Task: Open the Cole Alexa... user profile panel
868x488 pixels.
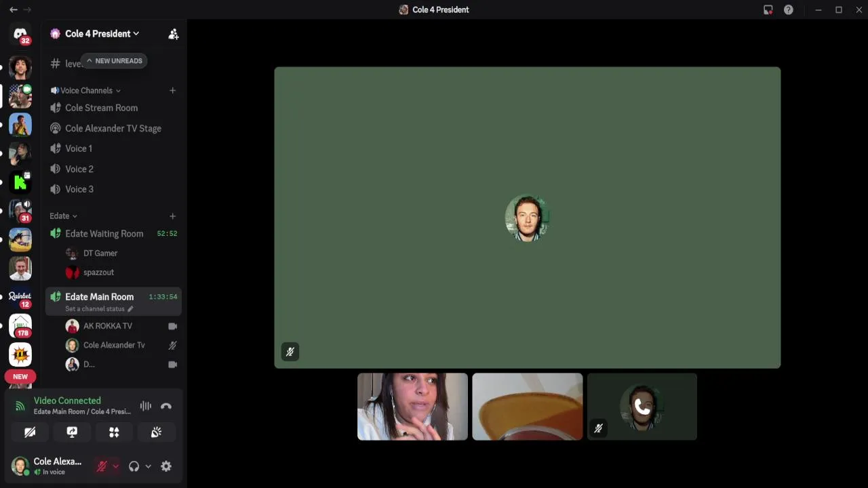Action: coord(47,466)
